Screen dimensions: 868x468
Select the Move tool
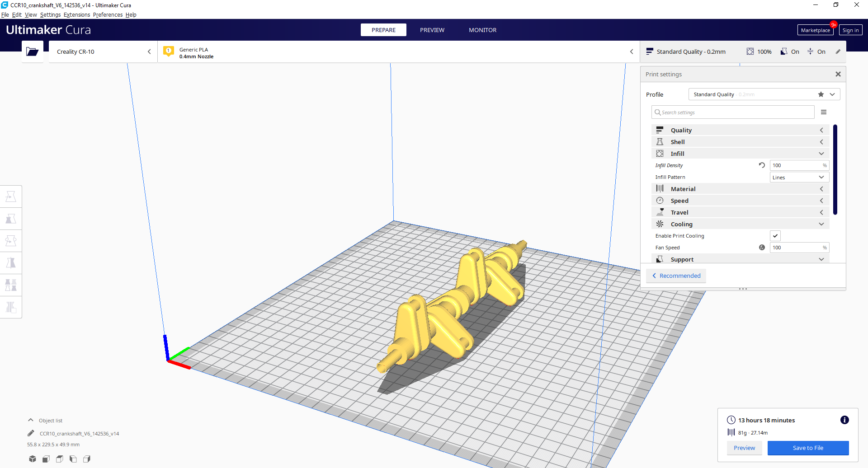tap(11, 196)
